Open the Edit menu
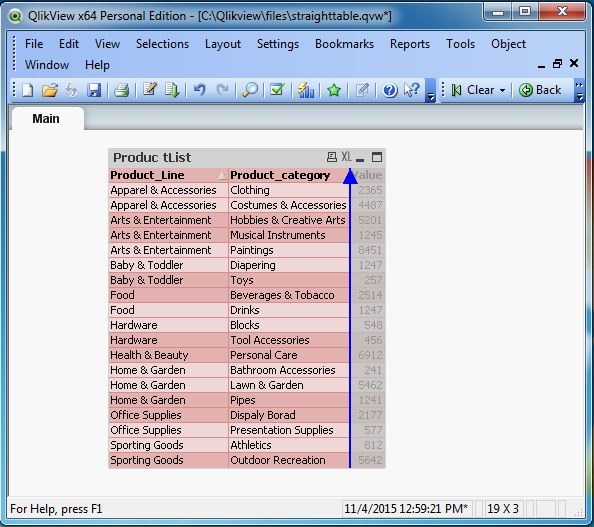 click(x=69, y=44)
